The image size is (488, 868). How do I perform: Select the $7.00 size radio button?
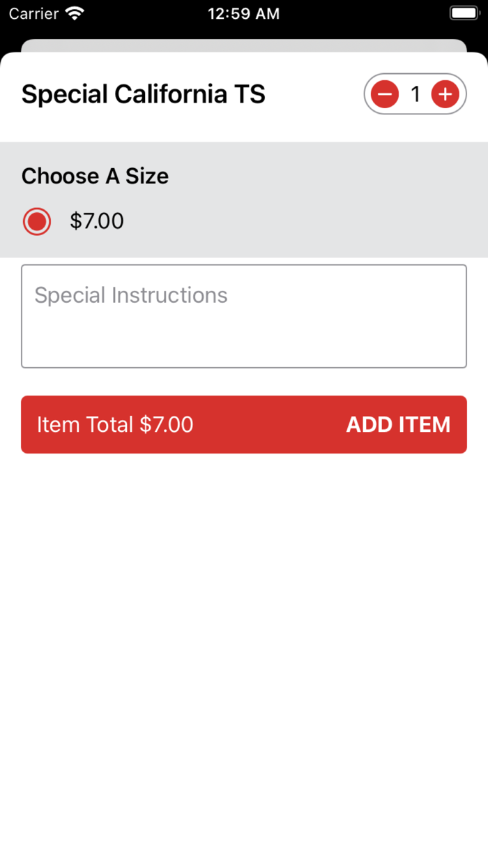click(37, 222)
